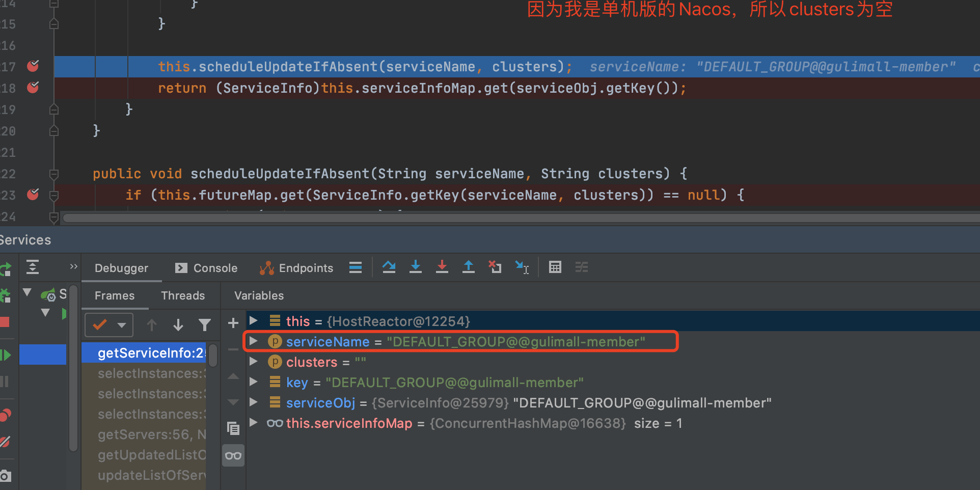
Task: Expand the serviceObj ServiceInfo variable
Action: click(x=253, y=402)
